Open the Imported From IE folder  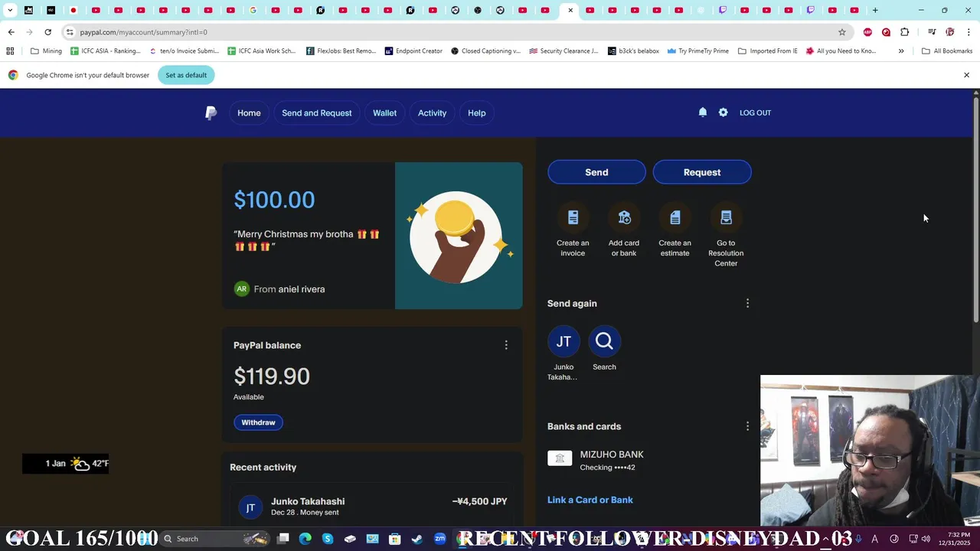tap(768, 51)
